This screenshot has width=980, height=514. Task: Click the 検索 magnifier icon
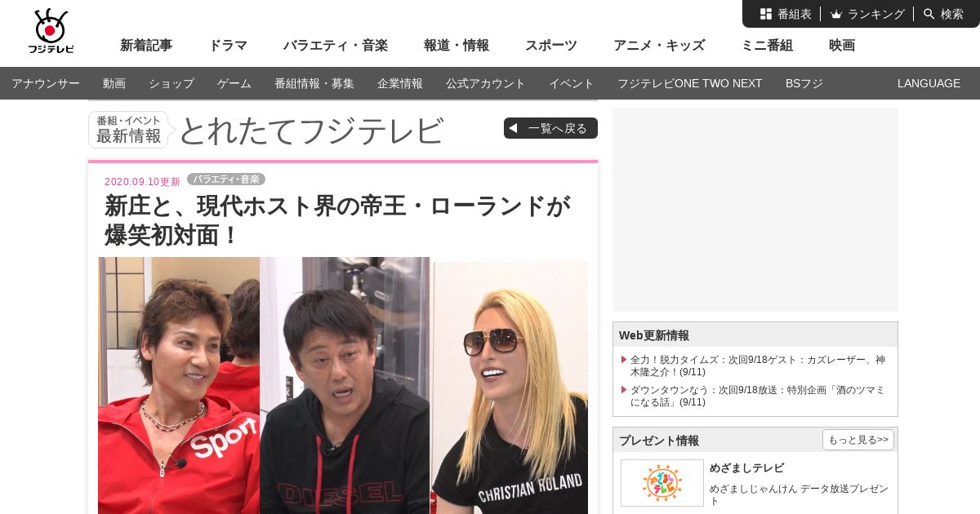pyautogui.click(x=929, y=14)
